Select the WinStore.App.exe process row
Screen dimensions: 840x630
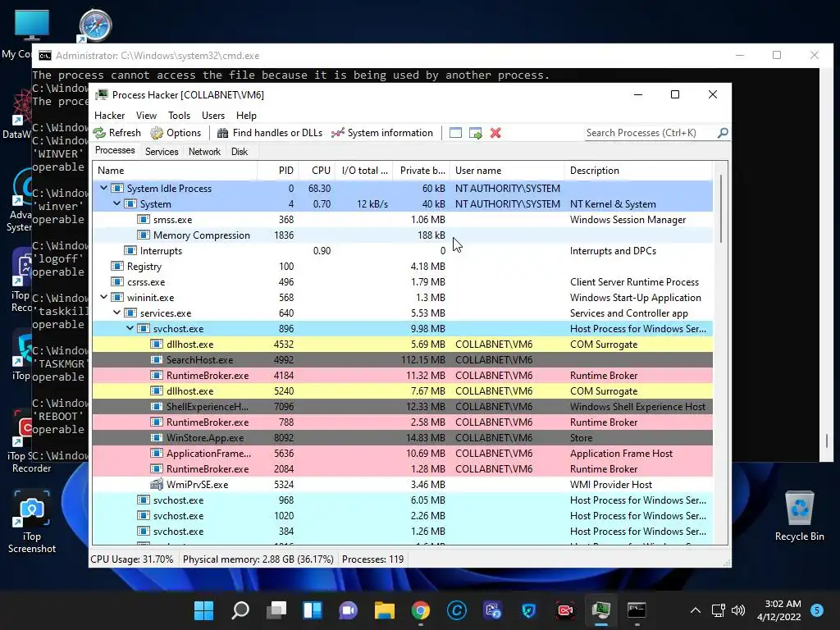pyautogui.click(x=402, y=437)
